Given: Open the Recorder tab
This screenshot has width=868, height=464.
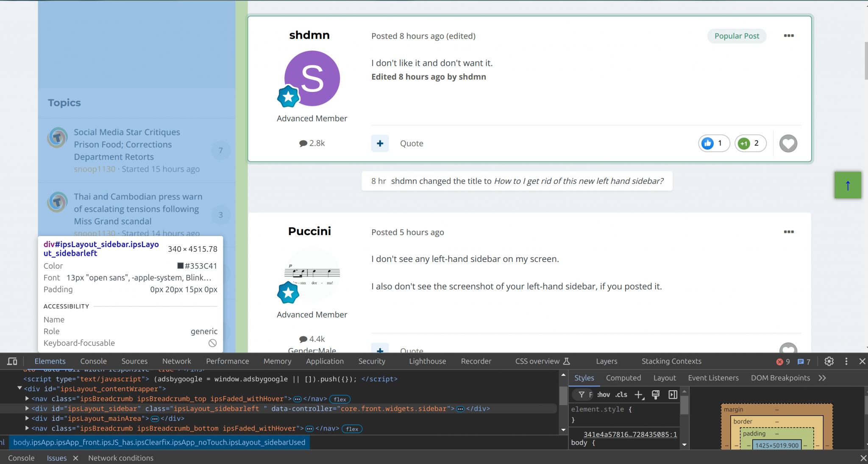Looking at the screenshot, I should [476, 361].
